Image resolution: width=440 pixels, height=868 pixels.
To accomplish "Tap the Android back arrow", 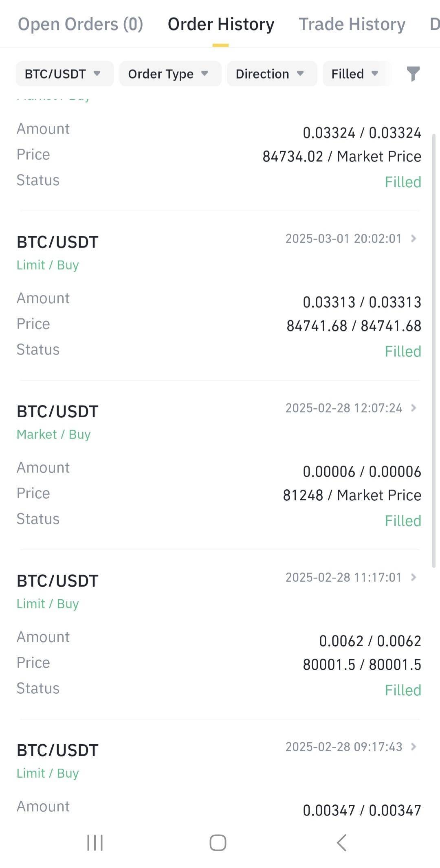I will 342,842.
